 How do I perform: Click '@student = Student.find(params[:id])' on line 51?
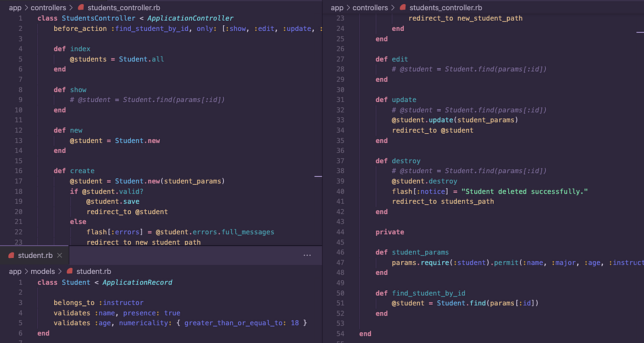click(465, 303)
